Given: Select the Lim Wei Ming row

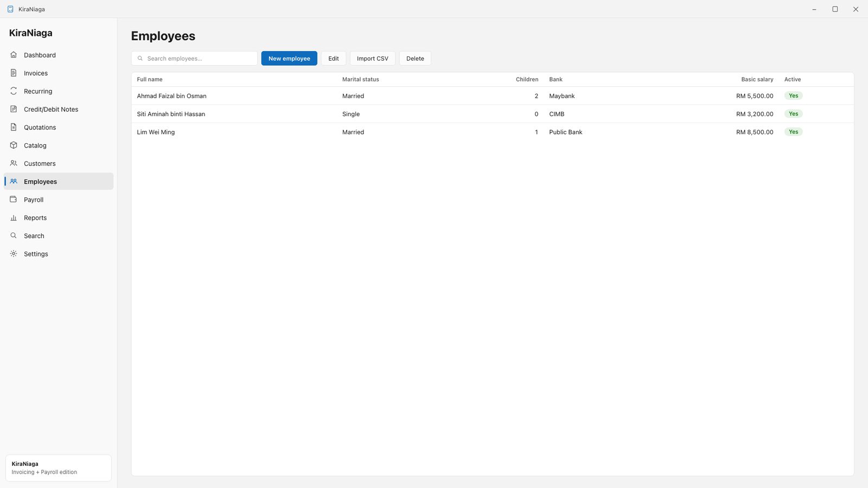Looking at the screenshot, I should click(493, 132).
